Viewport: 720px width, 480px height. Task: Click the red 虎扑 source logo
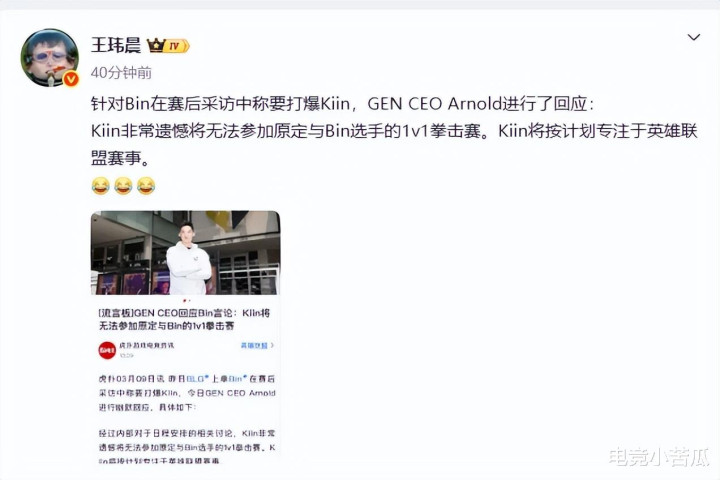[x=107, y=350]
